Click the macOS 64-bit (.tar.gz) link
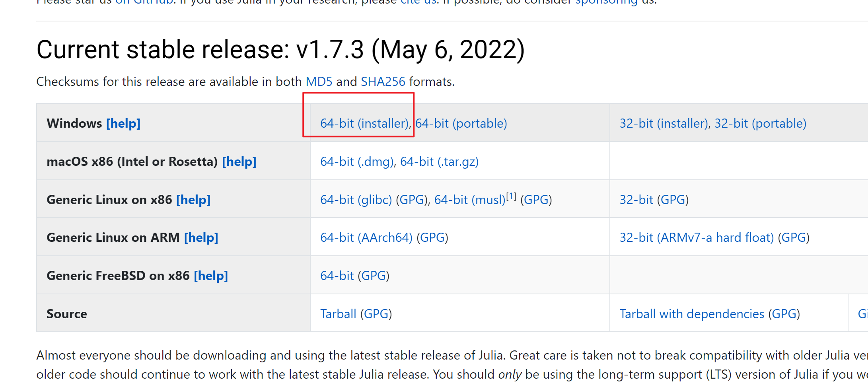 pyautogui.click(x=439, y=161)
